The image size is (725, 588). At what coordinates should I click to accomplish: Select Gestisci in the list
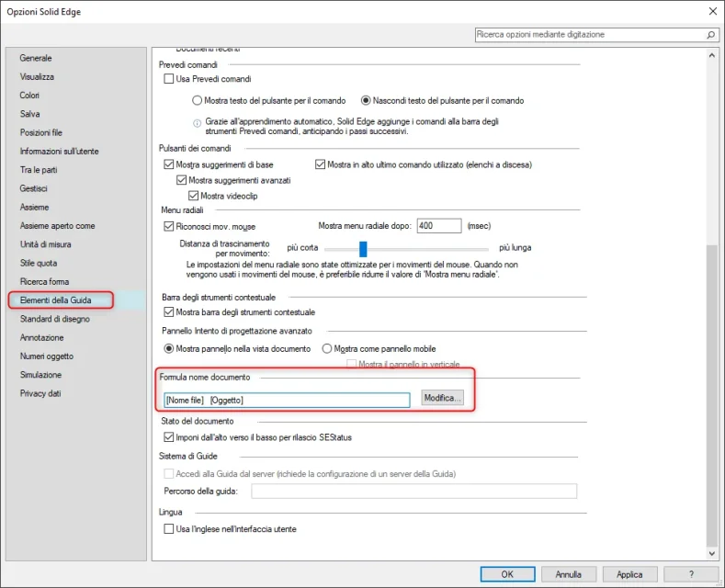pyautogui.click(x=34, y=188)
